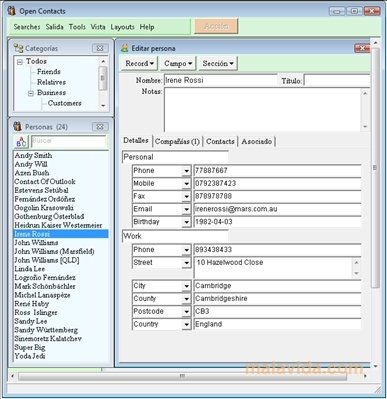Collapse the Business tree node
This screenshot has height=399, width=387.
[31, 93]
